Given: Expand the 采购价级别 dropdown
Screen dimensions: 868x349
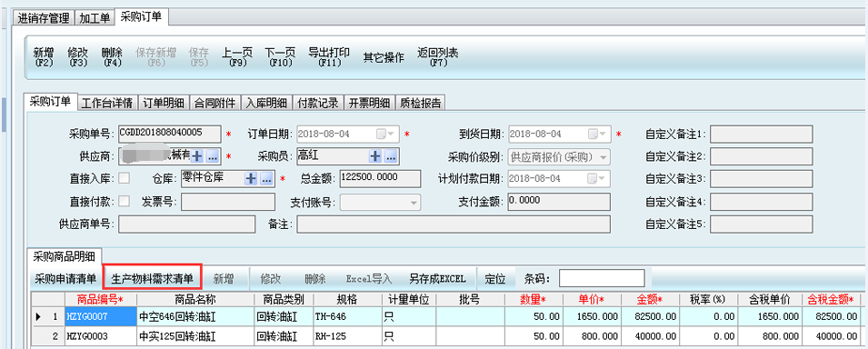Looking at the screenshot, I should pos(603,156).
